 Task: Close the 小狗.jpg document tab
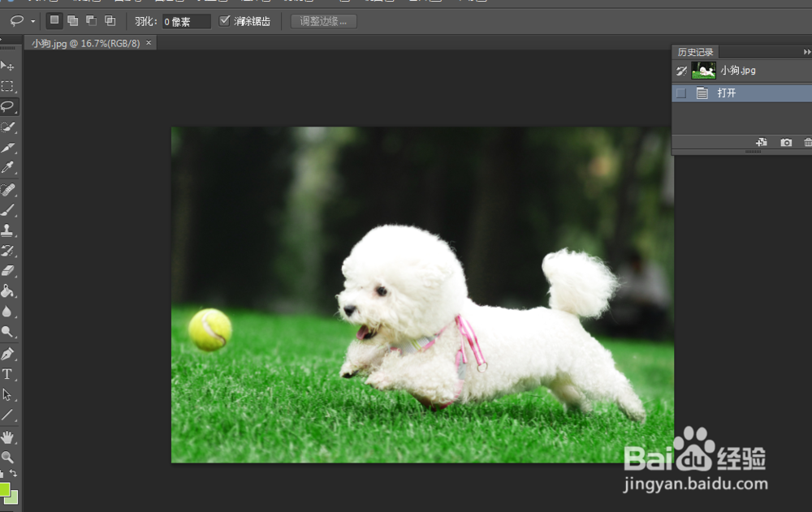coord(149,43)
